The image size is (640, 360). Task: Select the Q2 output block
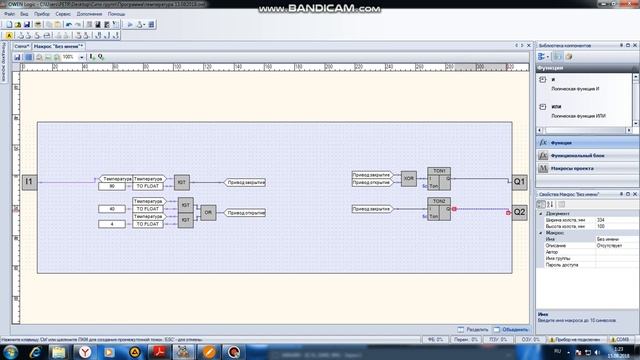click(x=520, y=212)
